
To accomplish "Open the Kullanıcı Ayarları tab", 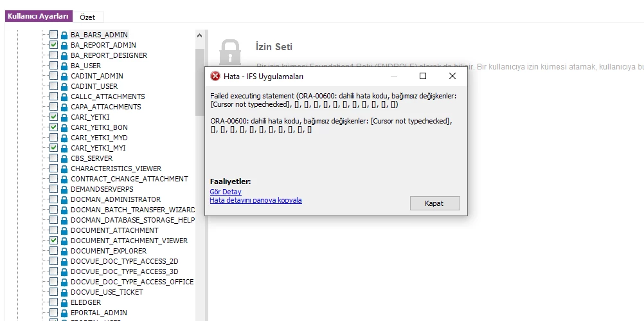I will coord(39,17).
